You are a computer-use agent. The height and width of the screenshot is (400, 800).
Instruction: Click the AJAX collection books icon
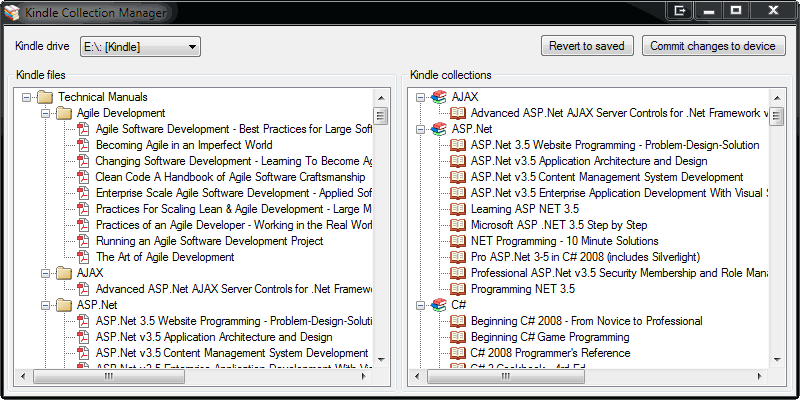pos(439,97)
